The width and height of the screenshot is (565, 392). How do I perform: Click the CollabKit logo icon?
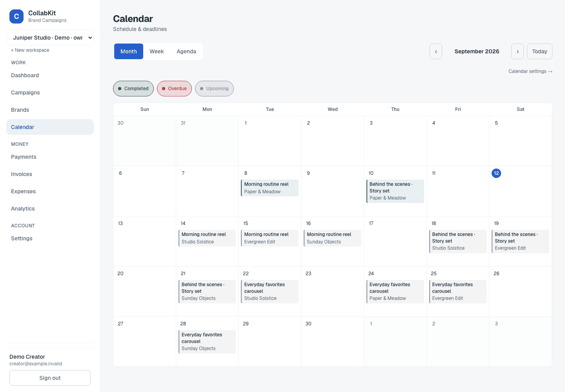pos(16,16)
